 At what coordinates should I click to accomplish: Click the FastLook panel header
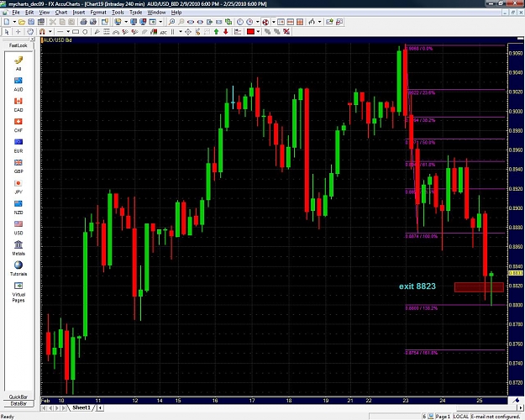point(18,45)
